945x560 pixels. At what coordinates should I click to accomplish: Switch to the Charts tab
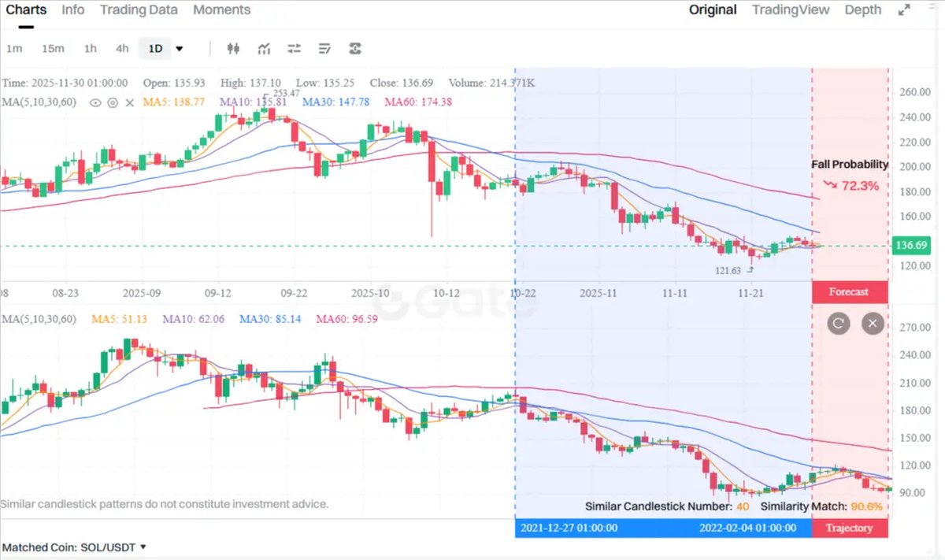click(x=26, y=10)
